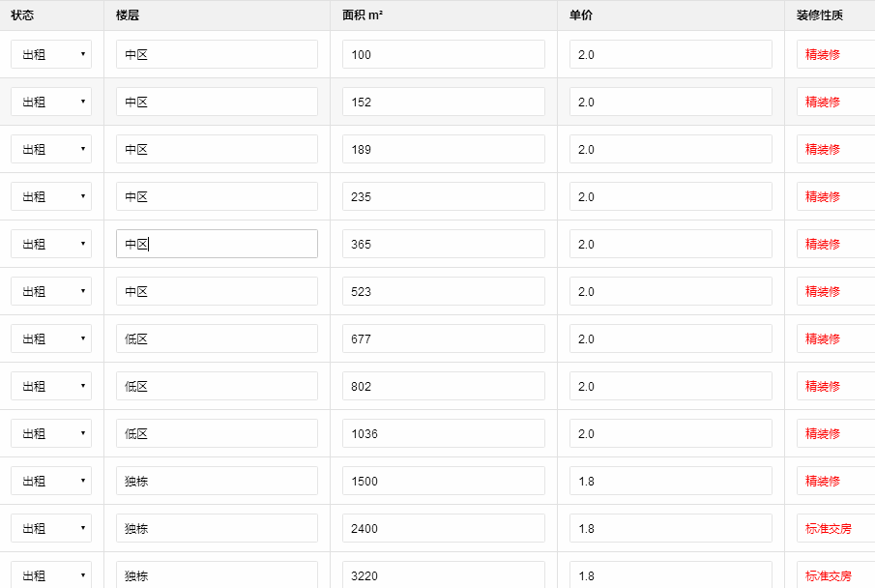Open status dropdown in the 100 area row
The height and width of the screenshot is (588, 875).
pos(51,54)
